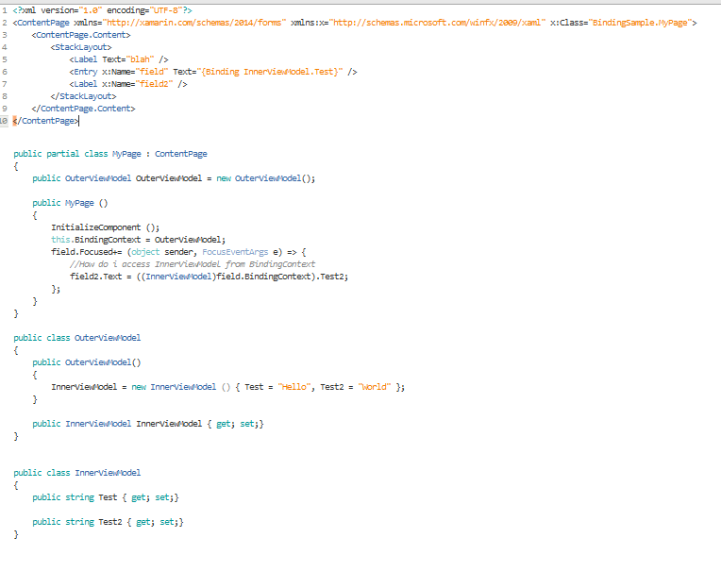The height and width of the screenshot is (588, 721).
Task: Click the "field2" name in the XAML Label
Action: tap(154, 84)
